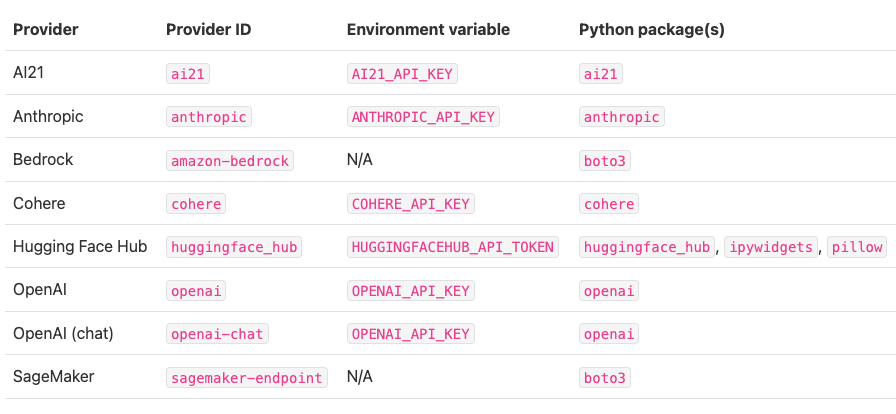This screenshot has height=414, width=896.
Task: Click the Provider ID column header
Action: (208, 30)
